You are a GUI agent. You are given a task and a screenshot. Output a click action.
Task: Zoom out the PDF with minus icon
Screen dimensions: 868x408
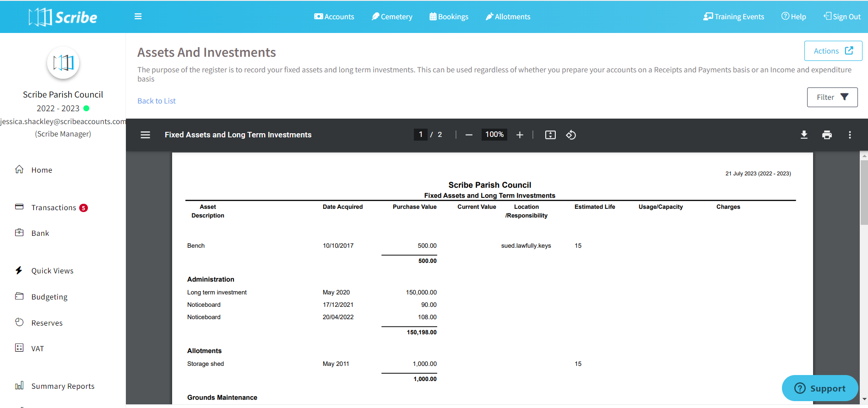(x=469, y=135)
